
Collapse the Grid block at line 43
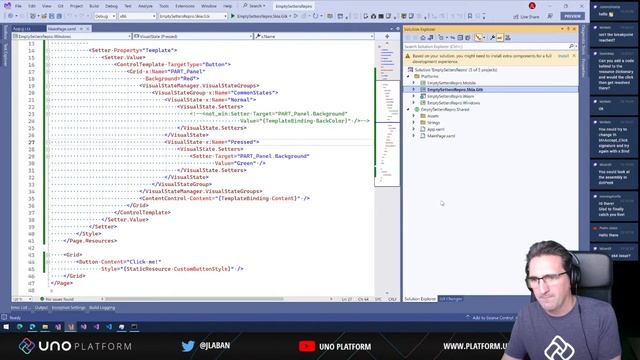[48, 255]
